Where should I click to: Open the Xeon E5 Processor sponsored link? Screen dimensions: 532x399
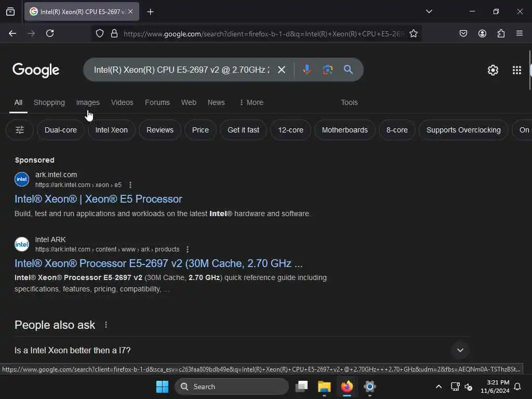[98, 199]
